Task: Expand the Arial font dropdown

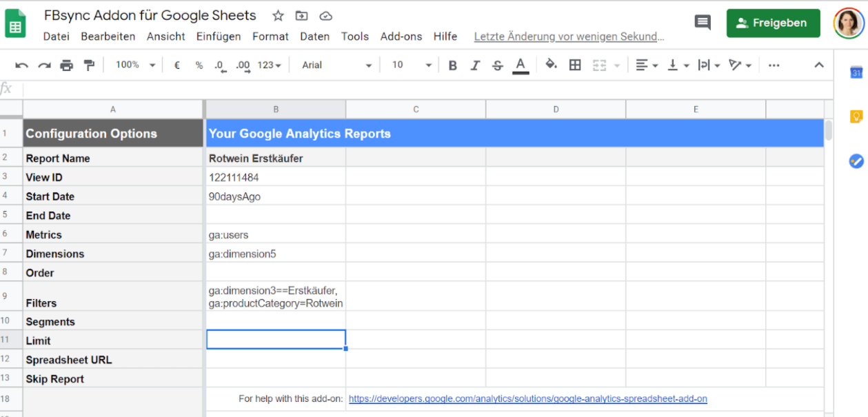Action: (336, 65)
